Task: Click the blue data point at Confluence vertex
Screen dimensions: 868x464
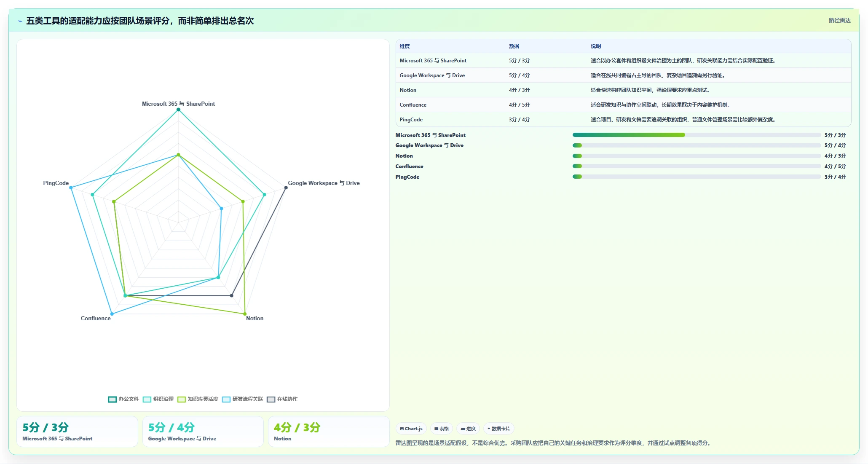Action: [x=112, y=314]
